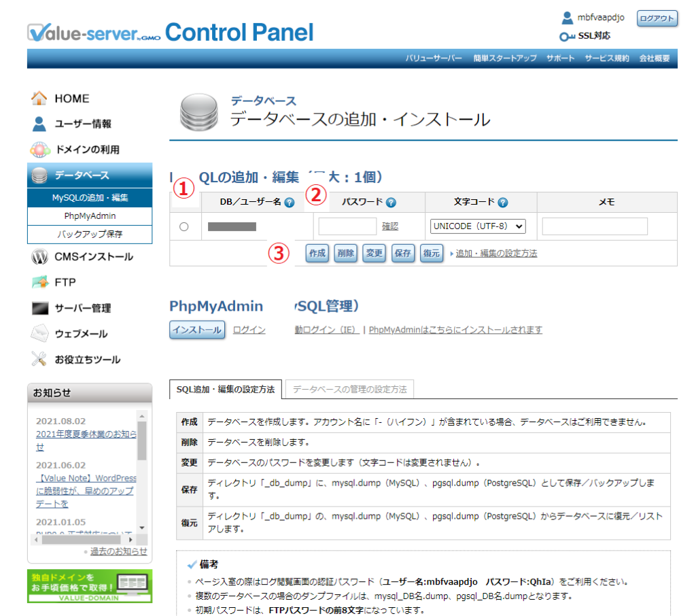Click the 変更 button

coord(375,253)
